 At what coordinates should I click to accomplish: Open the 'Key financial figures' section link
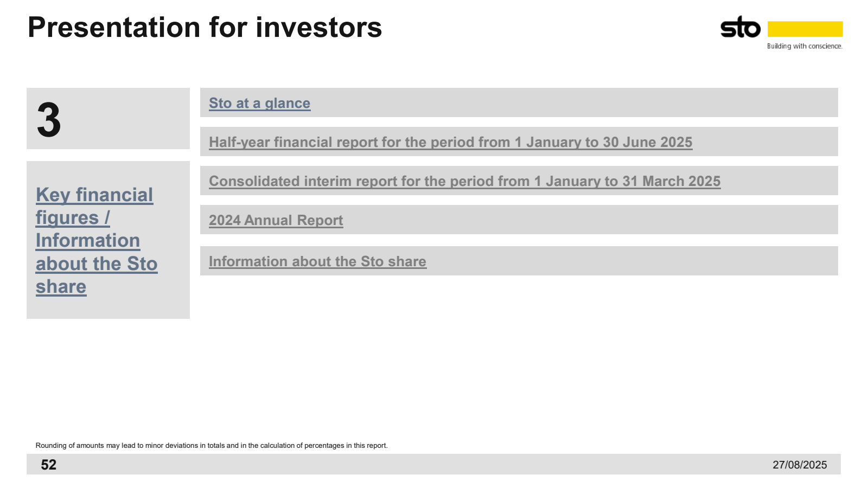point(97,240)
